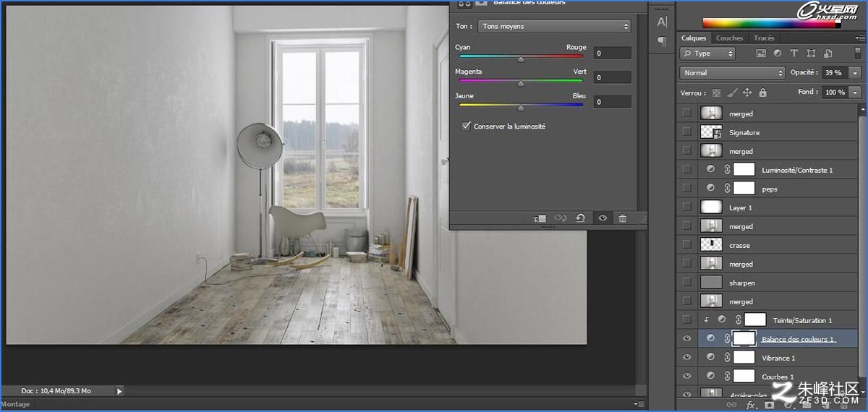The image size is (868, 412).
Task: Click the link layers icon at panel bottom
Action: [x=731, y=405]
